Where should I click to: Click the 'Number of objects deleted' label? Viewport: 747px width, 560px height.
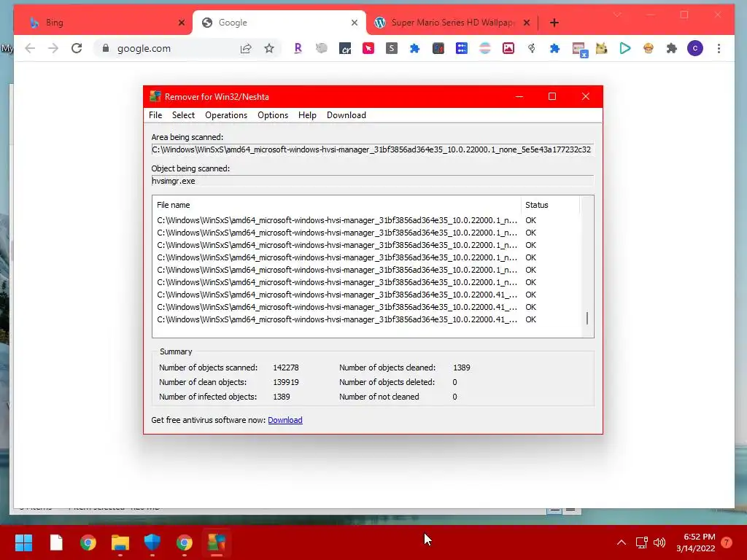pos(387,382)
